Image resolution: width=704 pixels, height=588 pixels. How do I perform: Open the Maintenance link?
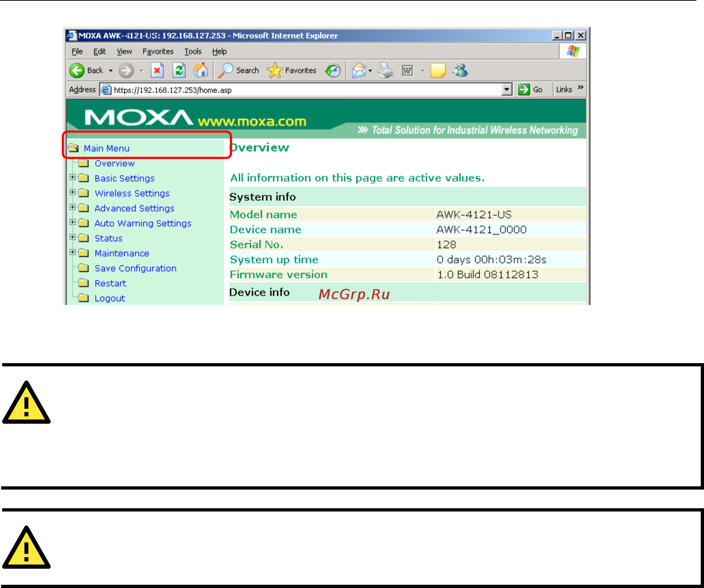point(122,253)
